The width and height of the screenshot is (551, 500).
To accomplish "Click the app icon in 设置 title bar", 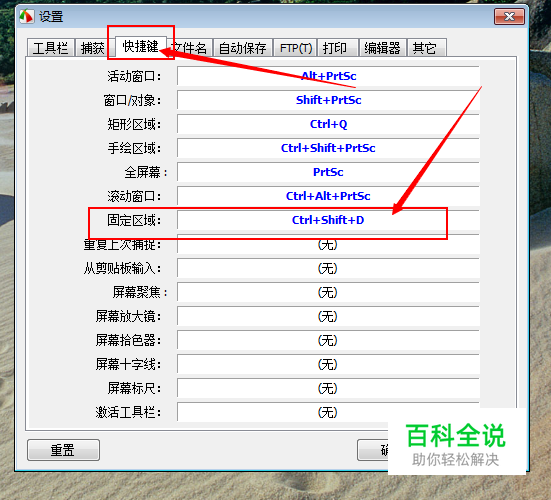I will (x=27, y=17).
